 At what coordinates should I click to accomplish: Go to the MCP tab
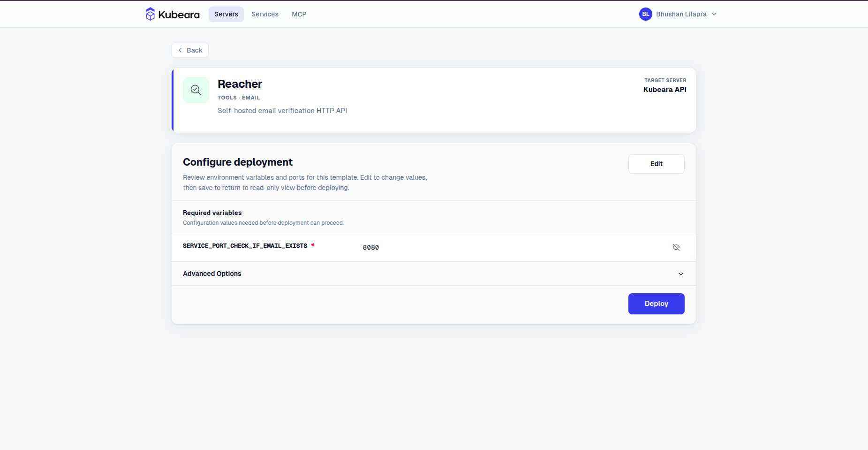tap(299, 14)
